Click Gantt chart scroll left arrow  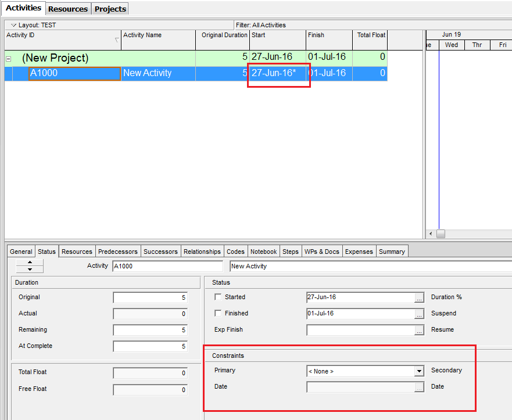(x=431, y=234)
